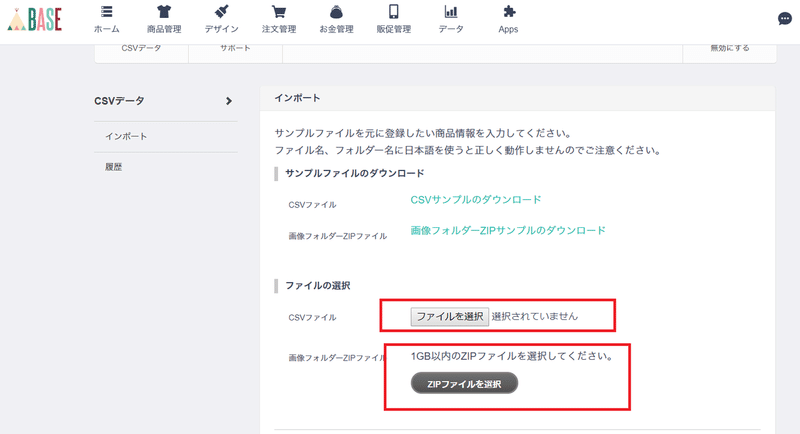
Task: Click the ファイルの選択 heading
Action: pyautogui.click(x=317, y=286)
